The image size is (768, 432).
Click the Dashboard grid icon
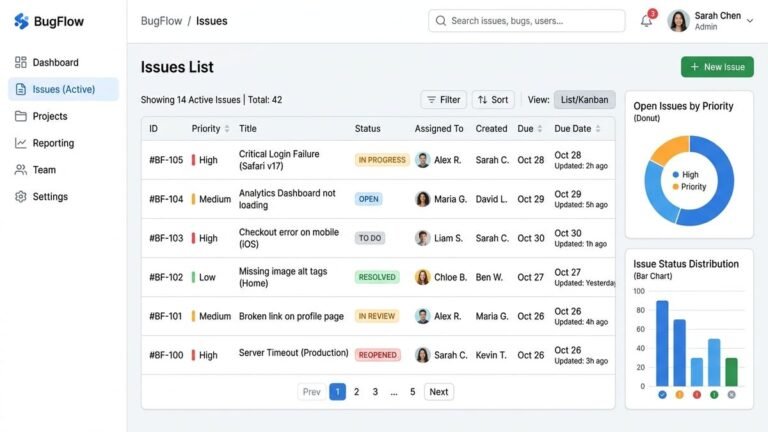pyautogui.click(x=21, y=62)
